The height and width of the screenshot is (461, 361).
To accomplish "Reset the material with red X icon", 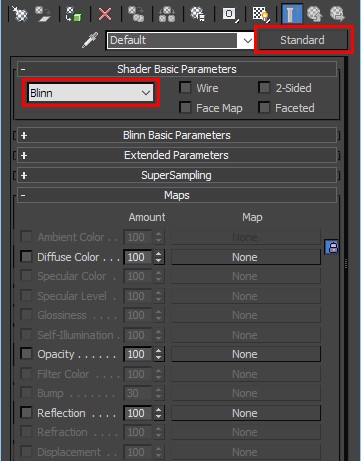I will click(x=105, y=14).
